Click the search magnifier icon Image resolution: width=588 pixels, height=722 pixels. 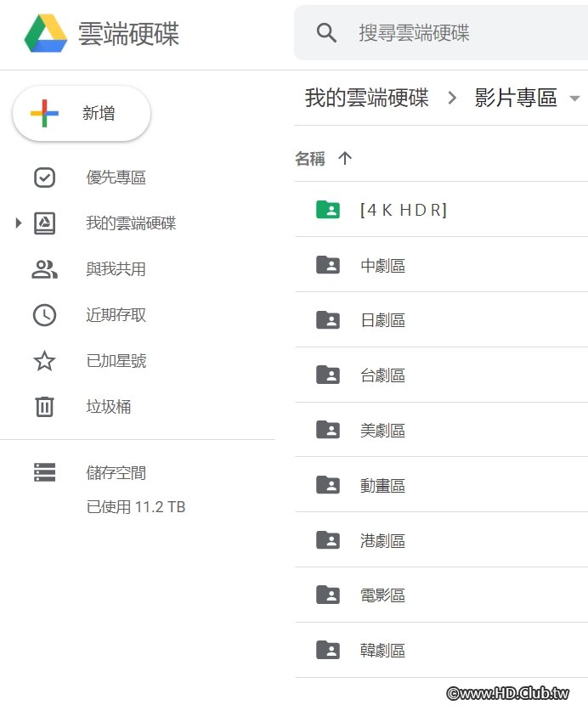pyautogui.click(x=326, y=33)
